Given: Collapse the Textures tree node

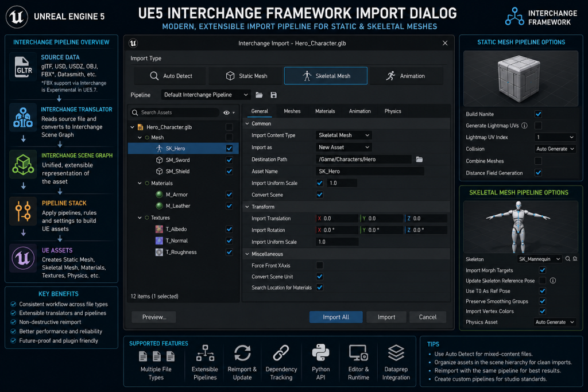Looking at the screenshot, I should coord(140,218).
